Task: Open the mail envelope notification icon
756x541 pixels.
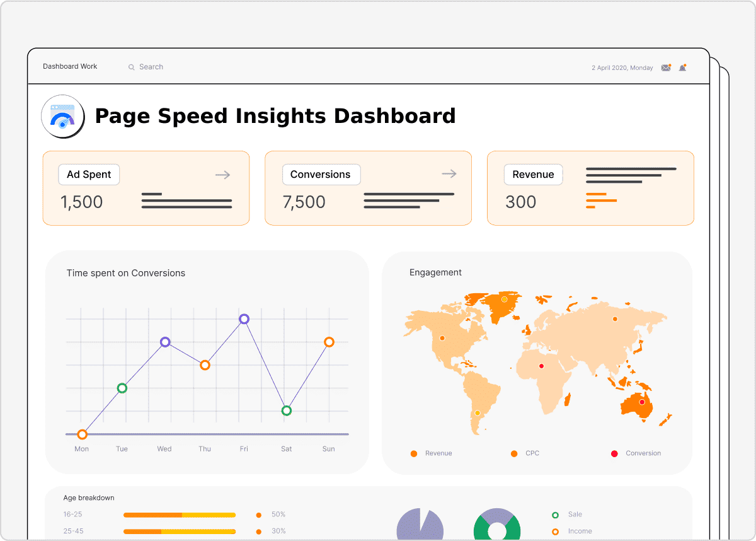Action: tap(666, 67)
